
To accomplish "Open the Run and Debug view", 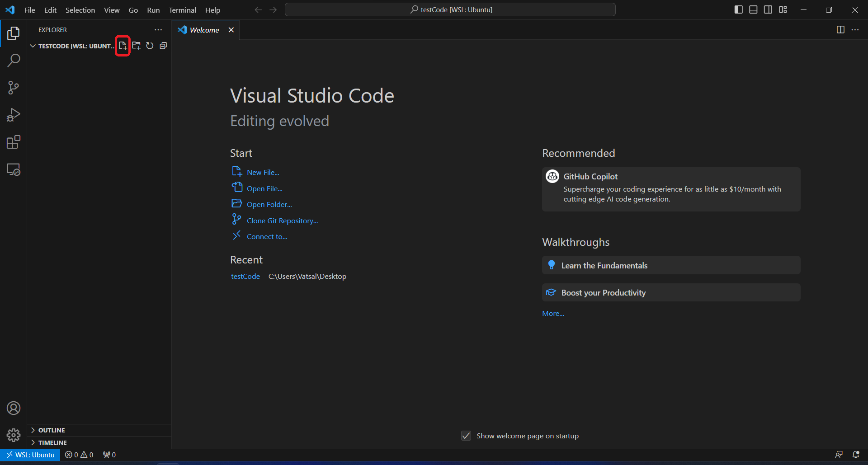I will [x=14, y=115].
